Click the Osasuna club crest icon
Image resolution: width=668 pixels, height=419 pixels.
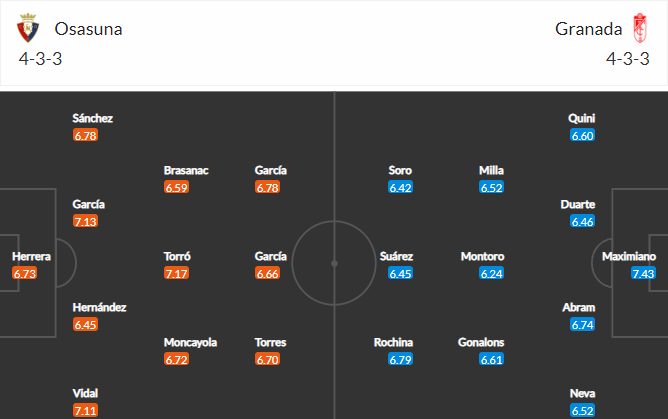coord(28,28)
